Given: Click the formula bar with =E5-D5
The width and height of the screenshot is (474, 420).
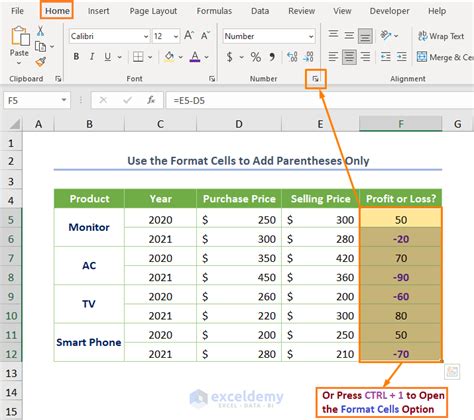Looking at the screenshot, I should point(320,100).
